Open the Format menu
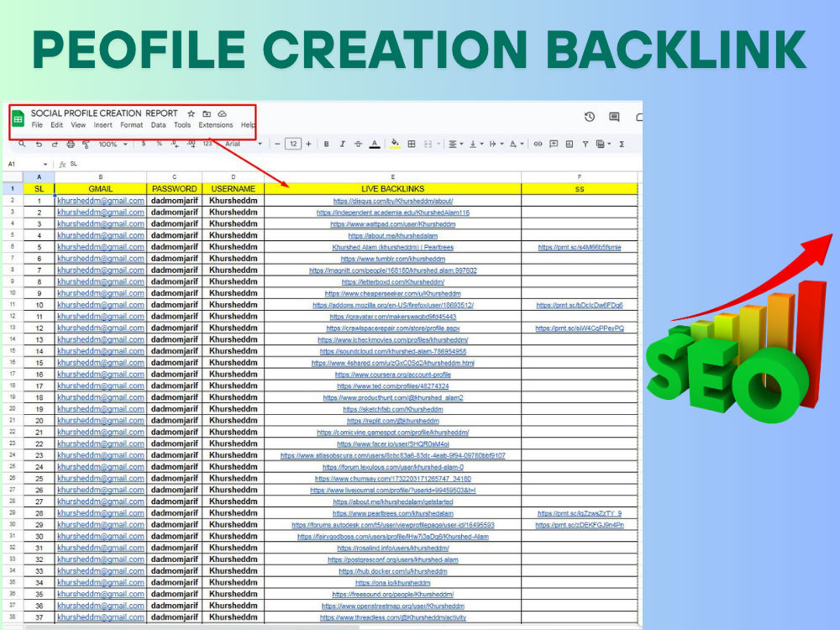The height and width of the screenshot is (630, 840). pos(132,125)
